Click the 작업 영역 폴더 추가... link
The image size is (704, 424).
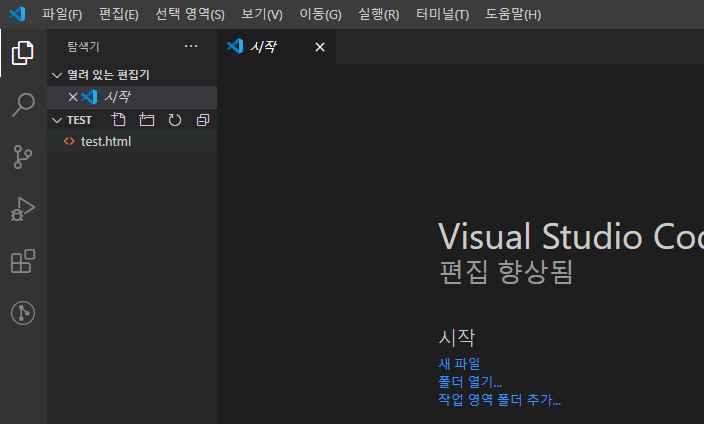point(499,400)
